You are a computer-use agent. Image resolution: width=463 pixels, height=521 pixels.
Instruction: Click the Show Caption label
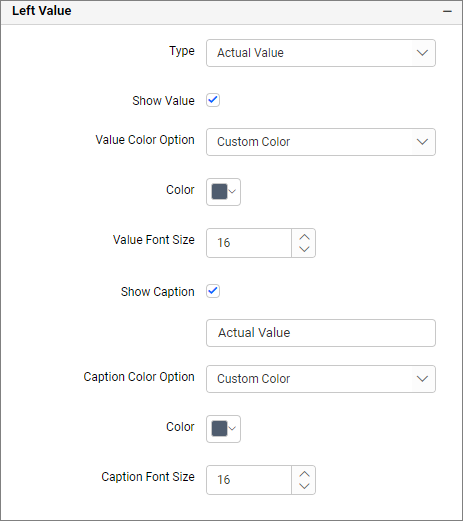[158, 292]
